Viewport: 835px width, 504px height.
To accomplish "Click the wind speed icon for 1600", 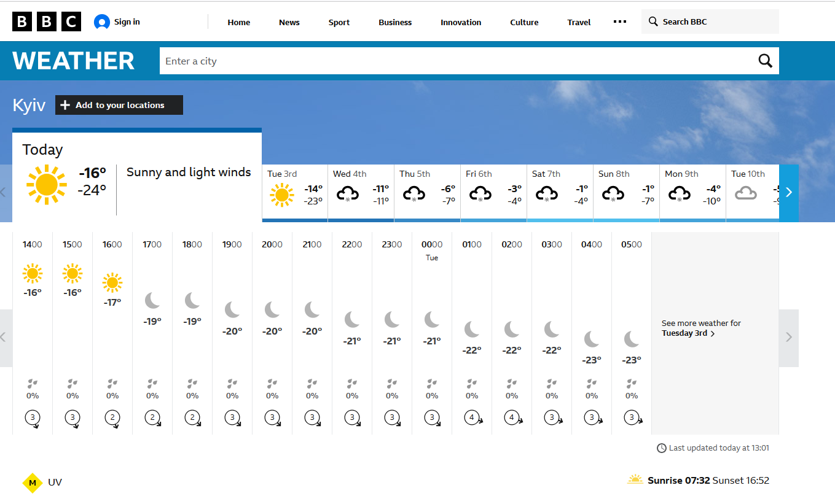I will 112,418.
